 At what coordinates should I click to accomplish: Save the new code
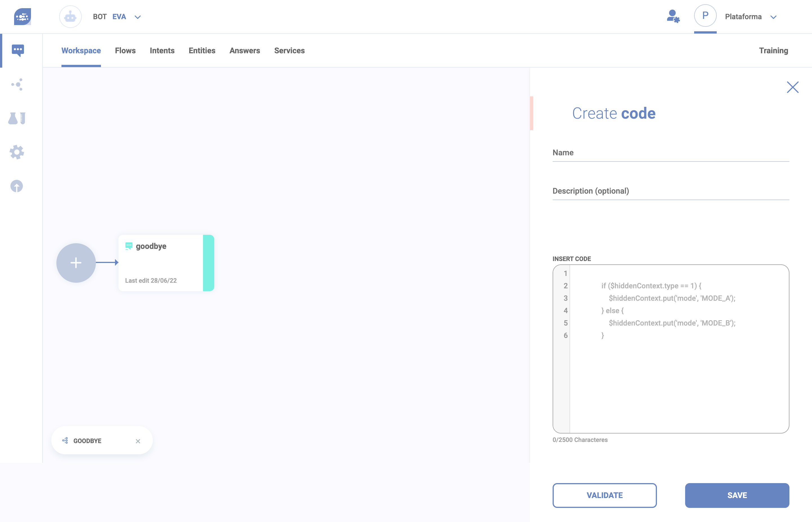click(x=737, y=495)
